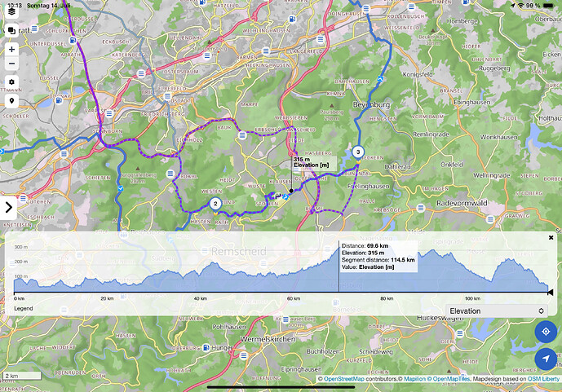Tap blue checkmark icon on route near Schieten
Screen dimensions: 562x392
click(x=121, y=188)
